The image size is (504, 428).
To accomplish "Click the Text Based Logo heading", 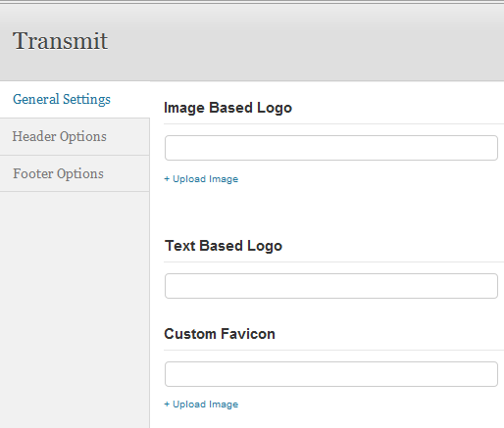I will click(224, 246).
